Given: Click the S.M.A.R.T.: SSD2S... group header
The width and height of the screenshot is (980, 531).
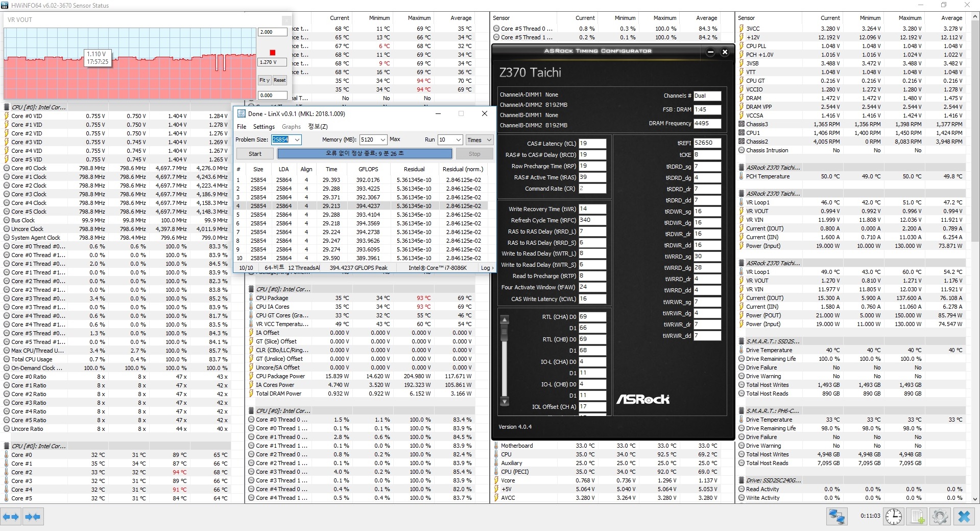Looking at the screenshot, I should [x=773, y=341].
